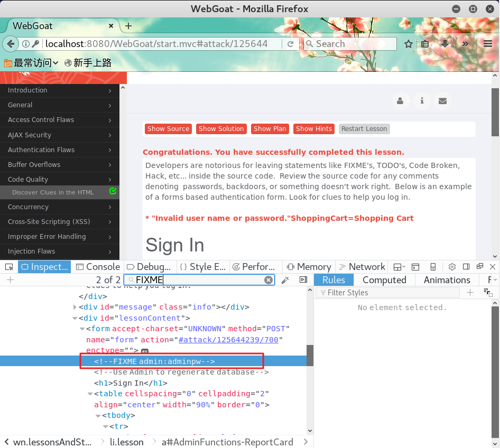Click the Show Source button
The height and width of the screenshot is (448, 500).
(169, 129)
